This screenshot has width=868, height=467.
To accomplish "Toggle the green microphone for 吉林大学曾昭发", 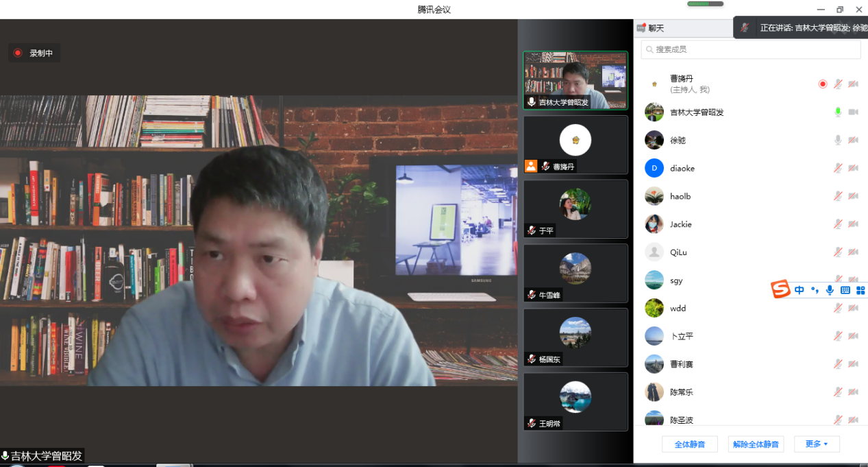I will (x=837, y=112).
